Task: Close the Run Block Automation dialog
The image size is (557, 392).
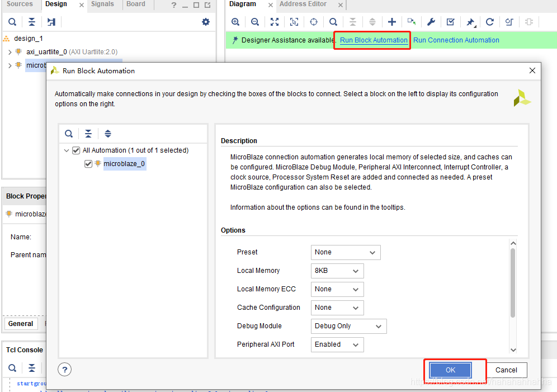Action: pyautogui.click(x=532, y=70)
